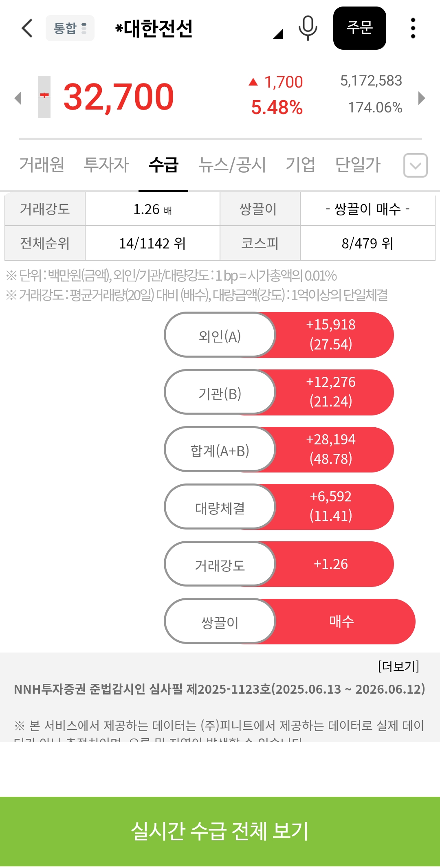The width and height of the screenshot is (440, 868).
Task: Tap the 외인(A) supply pill
Action: (220, 335)
